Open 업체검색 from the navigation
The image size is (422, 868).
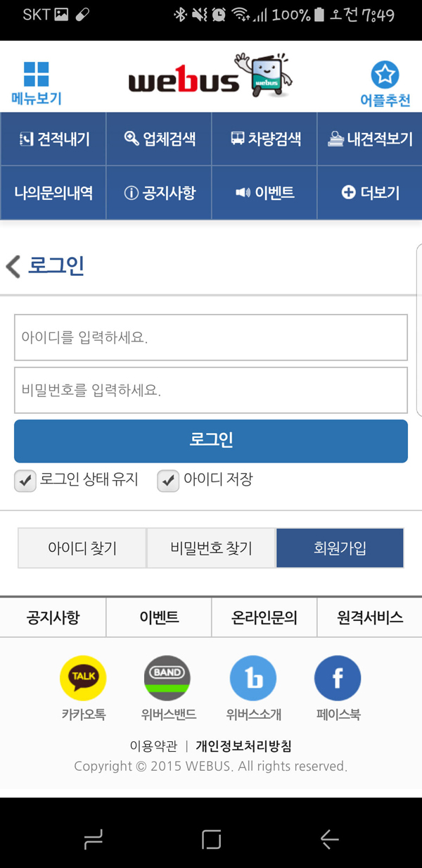pyautogui.click(x=159, y=139)
